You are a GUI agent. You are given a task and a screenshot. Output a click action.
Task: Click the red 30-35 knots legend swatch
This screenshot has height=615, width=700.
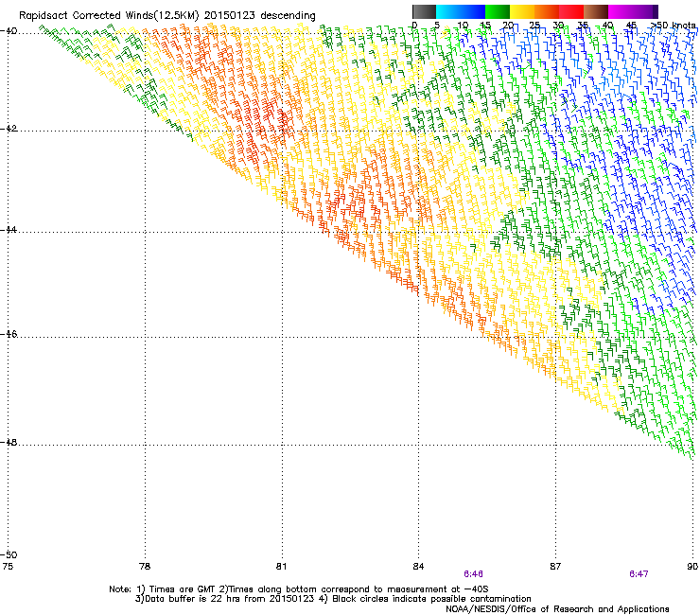click(571, 11)
